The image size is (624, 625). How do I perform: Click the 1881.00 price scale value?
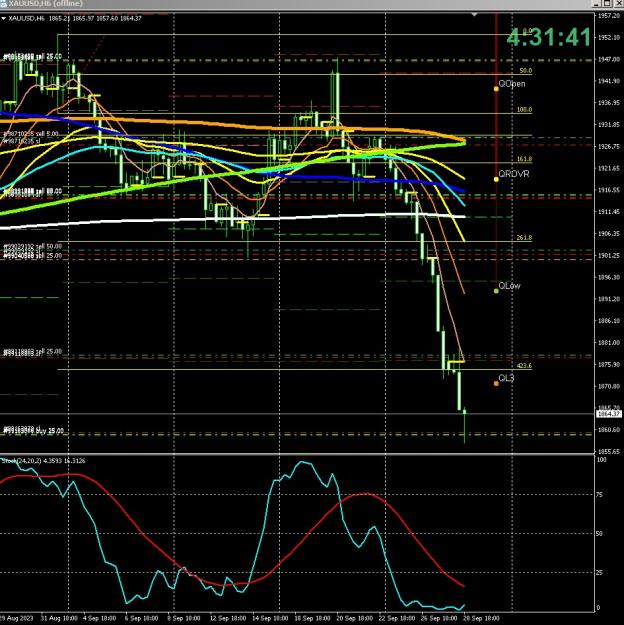tap(609, 342)
